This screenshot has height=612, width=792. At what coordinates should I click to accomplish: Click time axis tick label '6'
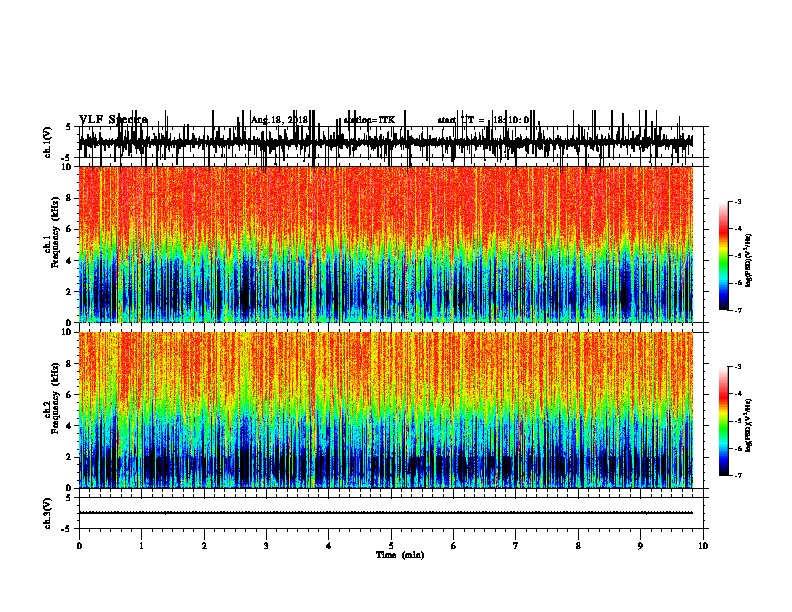click(x=454, y=545)
